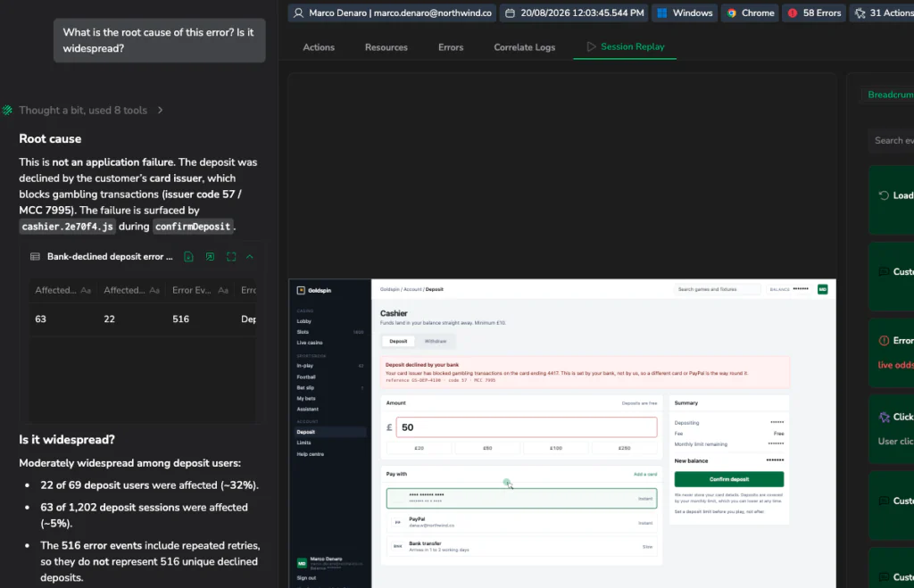The image size is (914, 588).
Task: Select the Session Replay tab
Action: 625,46
